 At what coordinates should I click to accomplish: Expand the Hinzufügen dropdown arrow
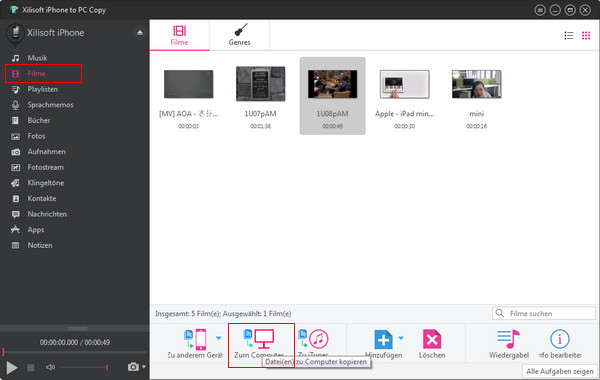coord(401,338)
